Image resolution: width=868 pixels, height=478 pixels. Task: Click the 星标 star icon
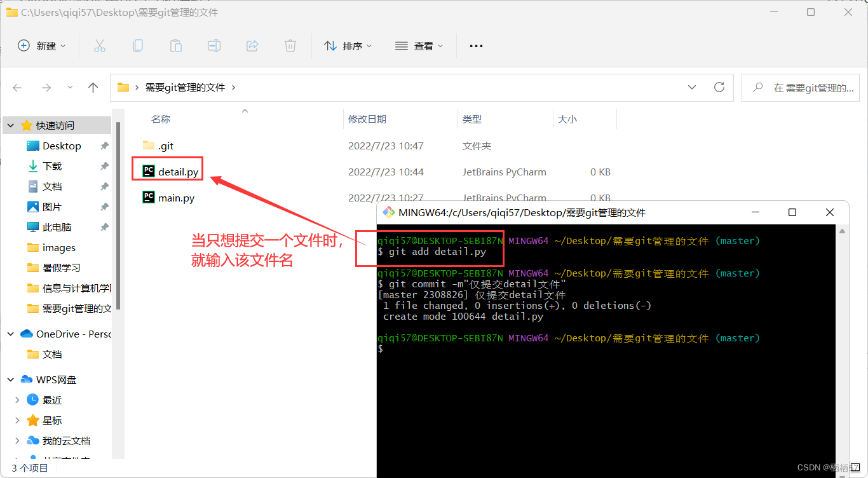(33, 420)
